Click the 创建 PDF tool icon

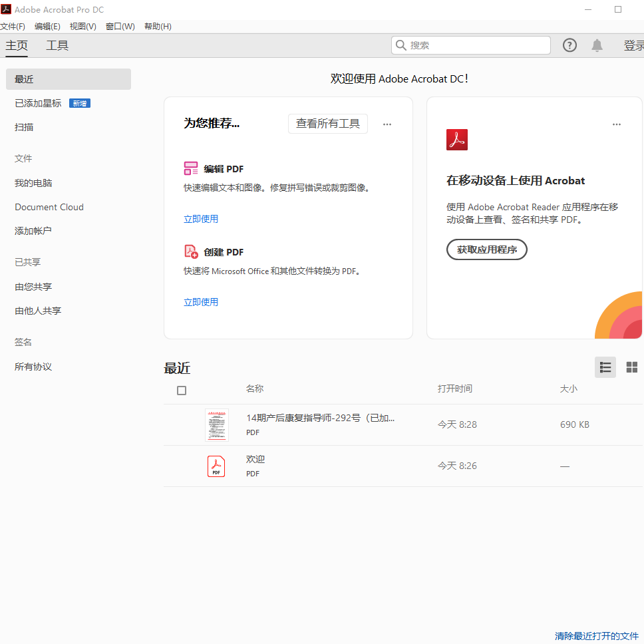pos(191,251)
